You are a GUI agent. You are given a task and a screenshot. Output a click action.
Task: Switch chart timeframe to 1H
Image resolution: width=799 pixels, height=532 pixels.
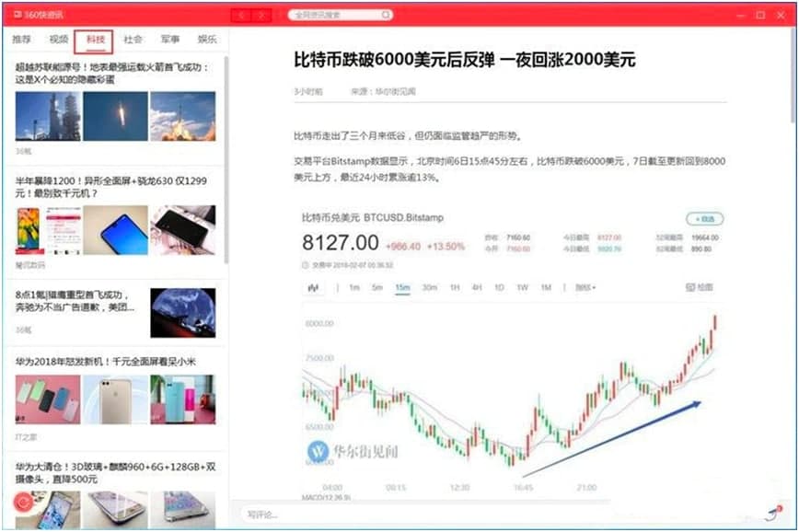[x=455, y=288]
